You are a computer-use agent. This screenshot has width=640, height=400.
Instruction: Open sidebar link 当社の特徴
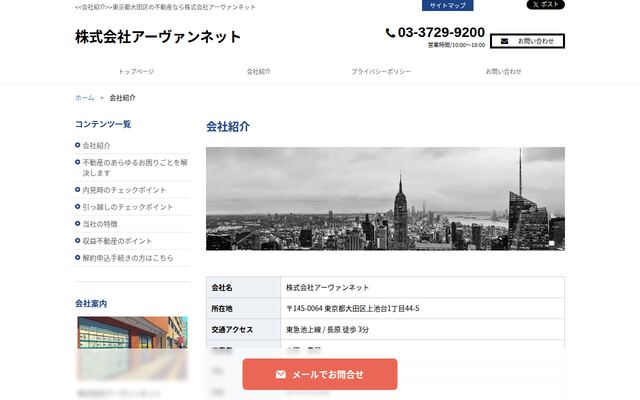pyautogui.click(x=100, y=224)
